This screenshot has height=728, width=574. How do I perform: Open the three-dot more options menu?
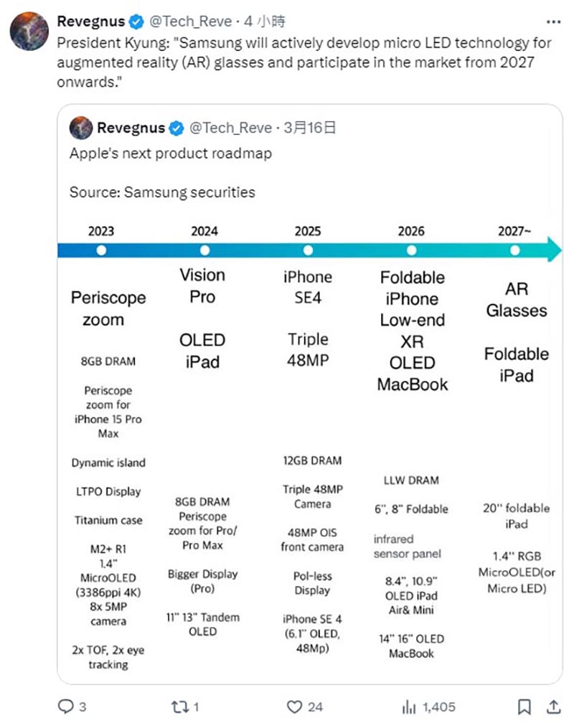pos(553,22)
